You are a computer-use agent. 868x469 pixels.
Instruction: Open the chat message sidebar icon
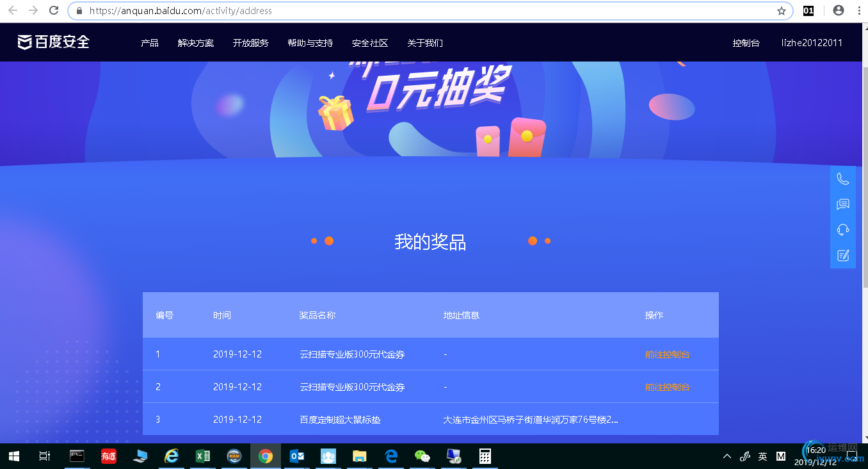coord(843,204)
